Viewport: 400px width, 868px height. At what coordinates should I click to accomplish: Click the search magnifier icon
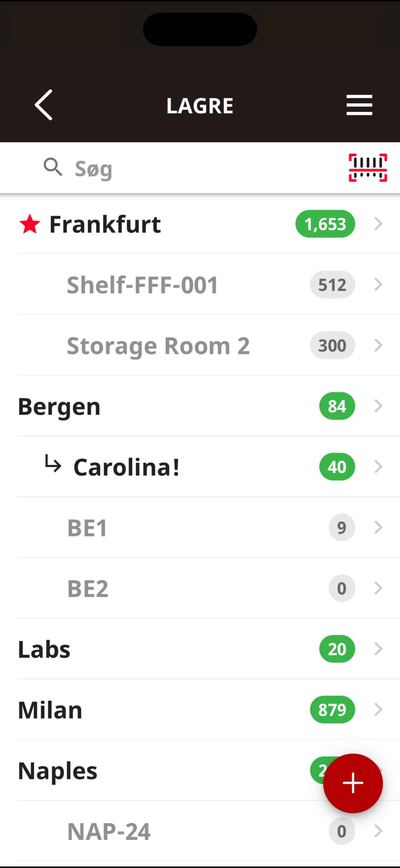pyautogui.click(x=53, y=167)
